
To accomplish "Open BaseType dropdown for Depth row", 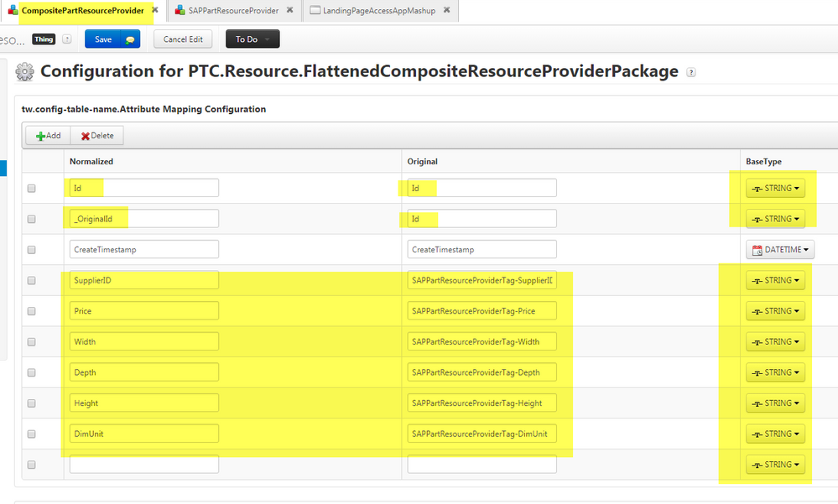I will [775, 372].
